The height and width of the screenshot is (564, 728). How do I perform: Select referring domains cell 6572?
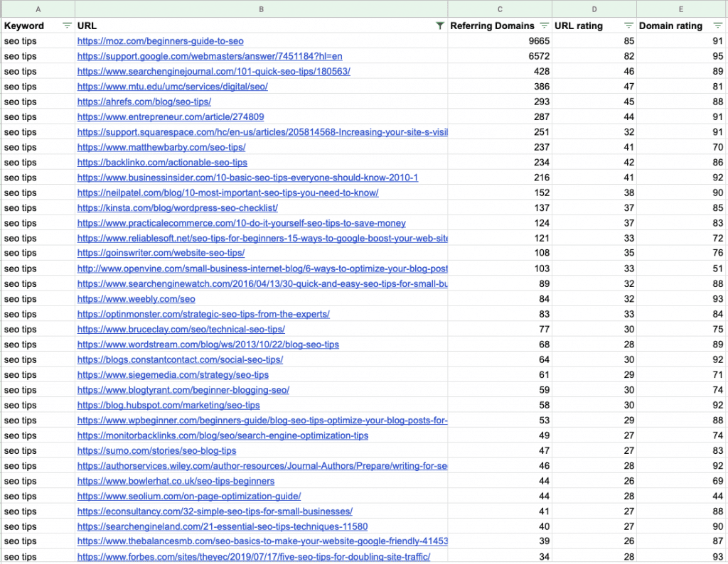pyautogui.click(x=500, y=56)
